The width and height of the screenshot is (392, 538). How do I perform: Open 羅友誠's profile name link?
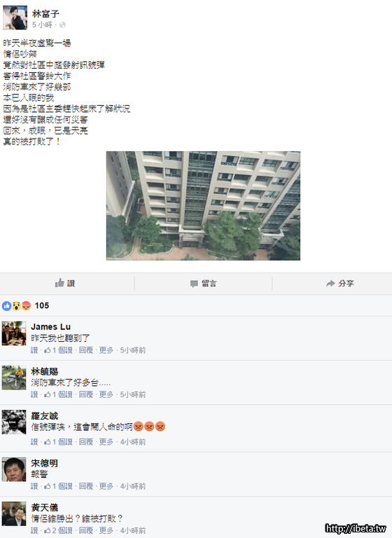[x=45, y=416]
